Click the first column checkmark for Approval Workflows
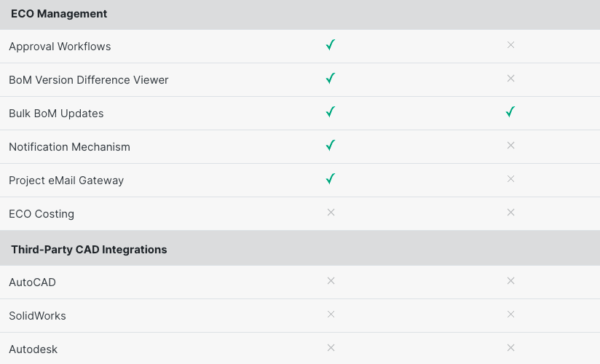Image resolution: width=600 pixels, height=364 pixels. 331,45
